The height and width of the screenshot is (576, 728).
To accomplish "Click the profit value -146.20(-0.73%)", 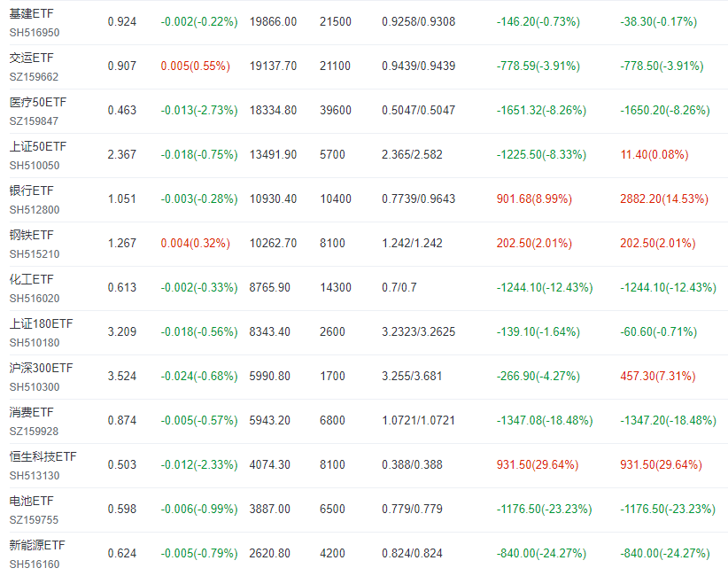I will [538, 22].
